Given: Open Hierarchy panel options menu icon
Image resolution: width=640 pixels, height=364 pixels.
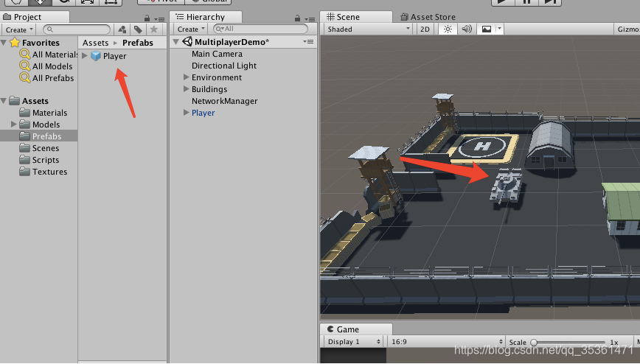Looking at the screenshot, I should click(x=310, y=18).
